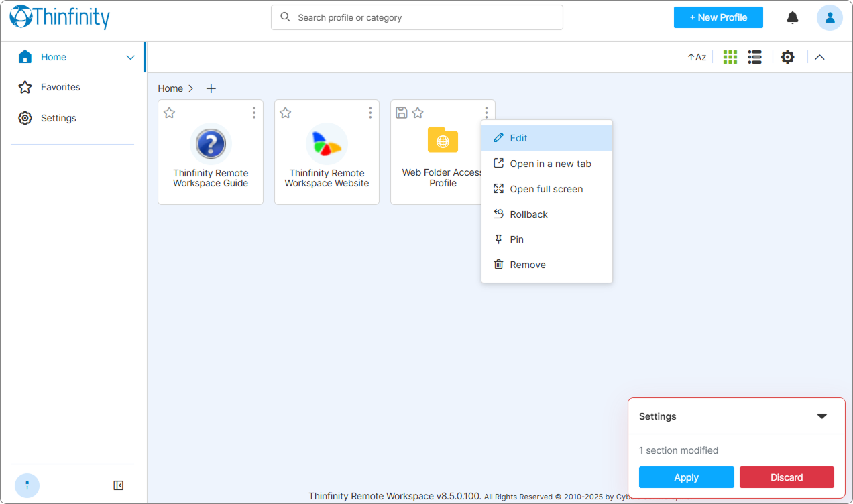The width and height of the screenshot is (853, 504).
Task: Open Favorites in the sidebar
Action: pyautogui.click(x=60, y=87)
